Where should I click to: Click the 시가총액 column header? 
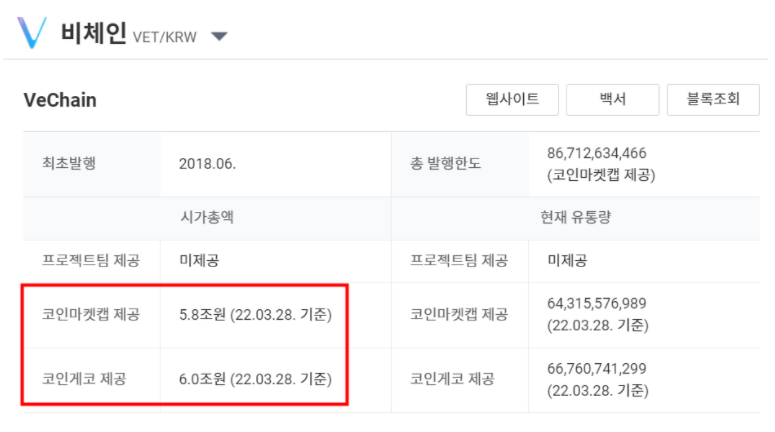click(x=207, y=217)
